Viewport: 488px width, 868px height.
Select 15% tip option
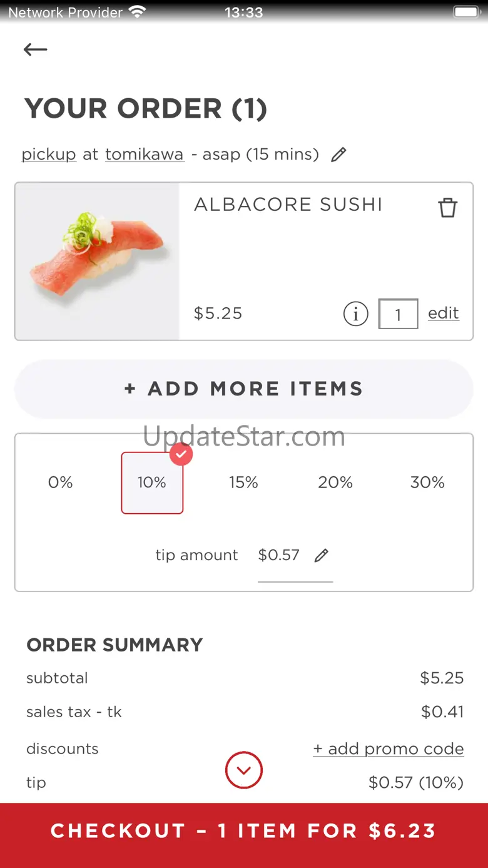[243, 483]
